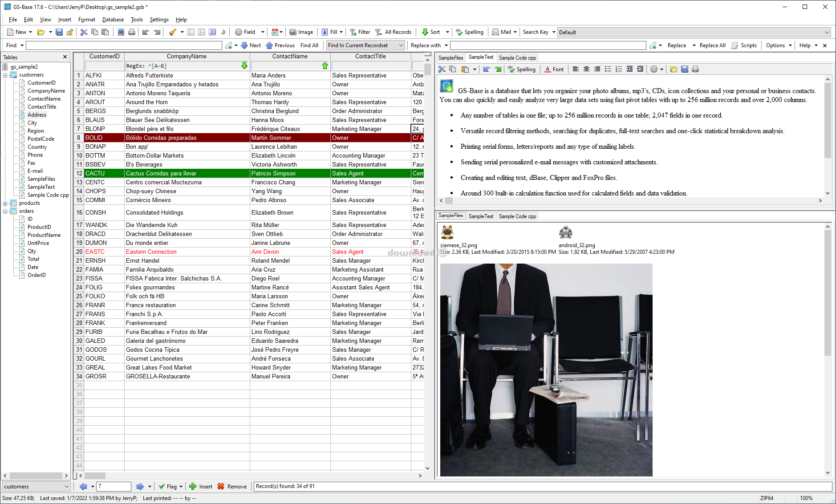Click the All Records button
836x504 pixels.
point(394,32)
